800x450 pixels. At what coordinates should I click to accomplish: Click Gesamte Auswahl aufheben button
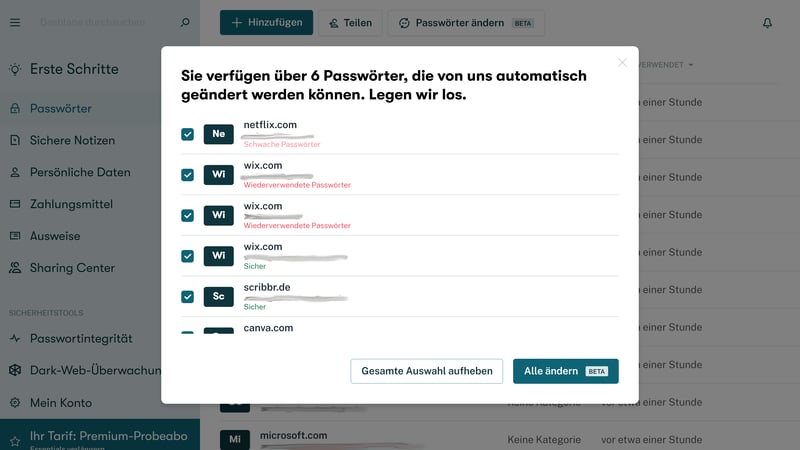(426, 371)
